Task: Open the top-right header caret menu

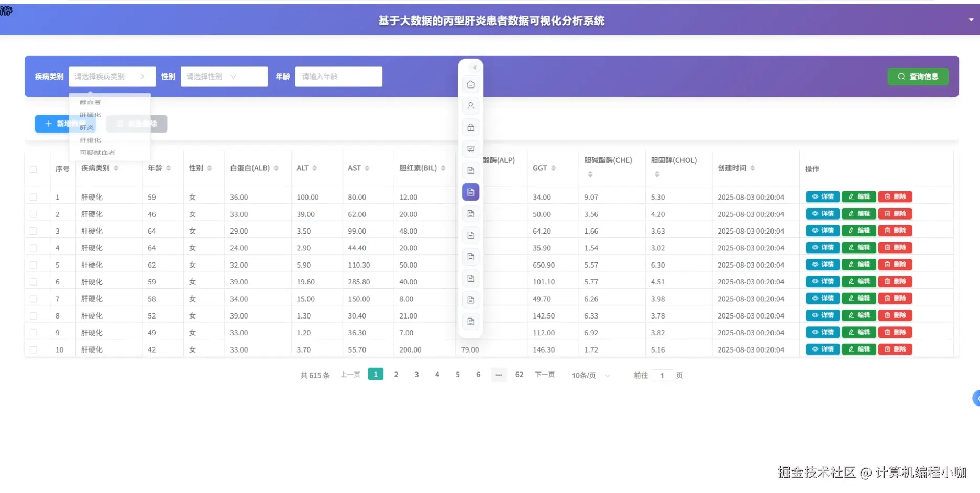Action: (971, 20)
